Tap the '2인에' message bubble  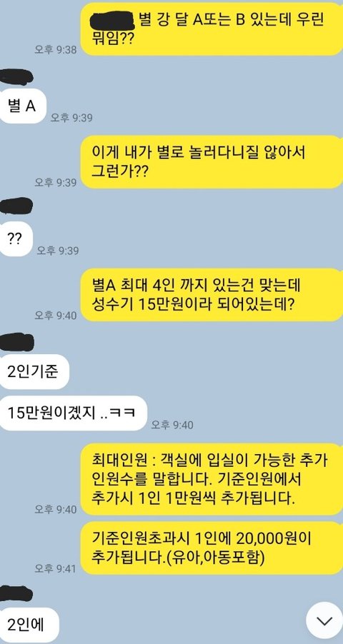pyautogui.click(x=28, y=625)
